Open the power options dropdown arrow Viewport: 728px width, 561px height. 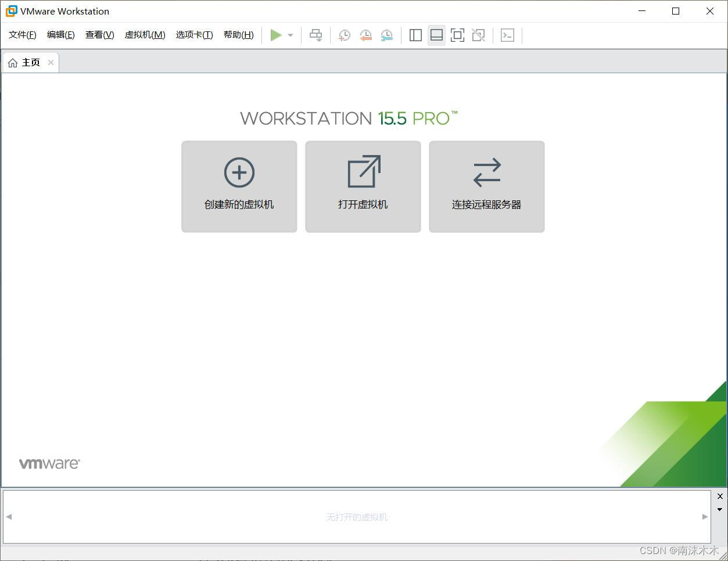coord(291,35)
